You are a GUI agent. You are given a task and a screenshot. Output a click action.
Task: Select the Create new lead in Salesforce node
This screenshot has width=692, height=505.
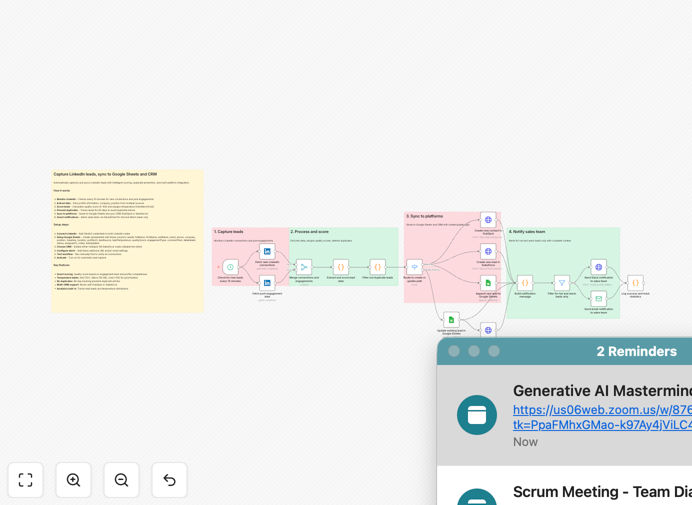click(x=488, y=252)
